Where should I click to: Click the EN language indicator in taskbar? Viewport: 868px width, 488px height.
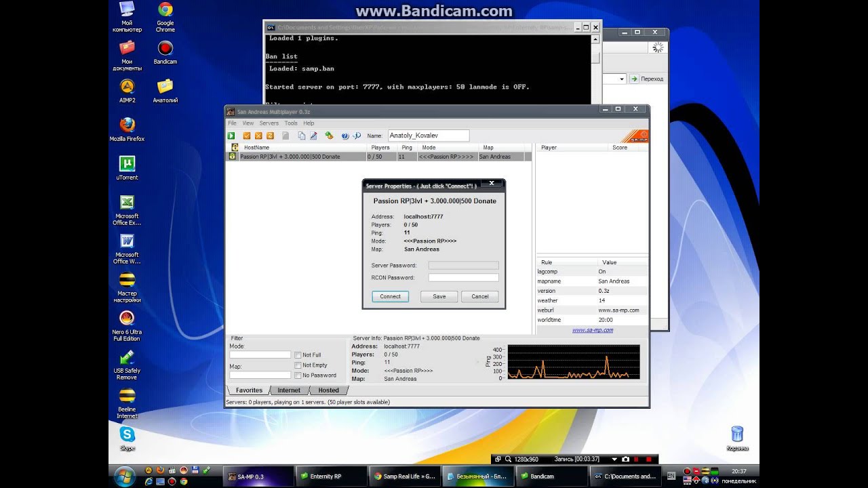pyautogui.click(x=671, y=476)
